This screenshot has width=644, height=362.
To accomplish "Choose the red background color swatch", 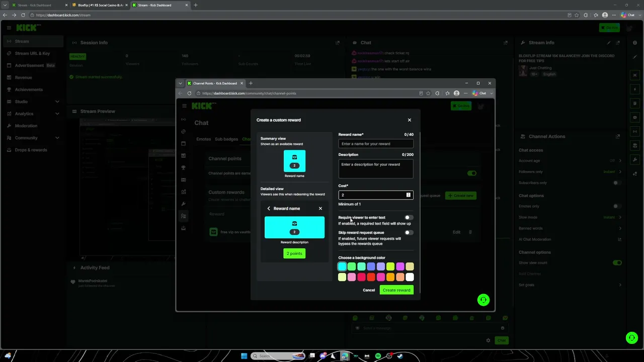I will pos(371,277).
